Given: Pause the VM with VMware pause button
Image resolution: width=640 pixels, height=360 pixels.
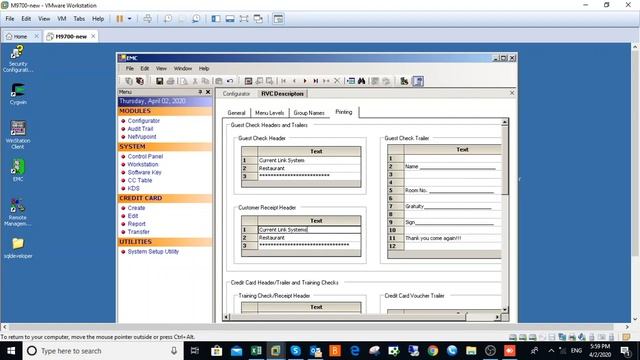Looking at the screenshot, I should 120,19.
